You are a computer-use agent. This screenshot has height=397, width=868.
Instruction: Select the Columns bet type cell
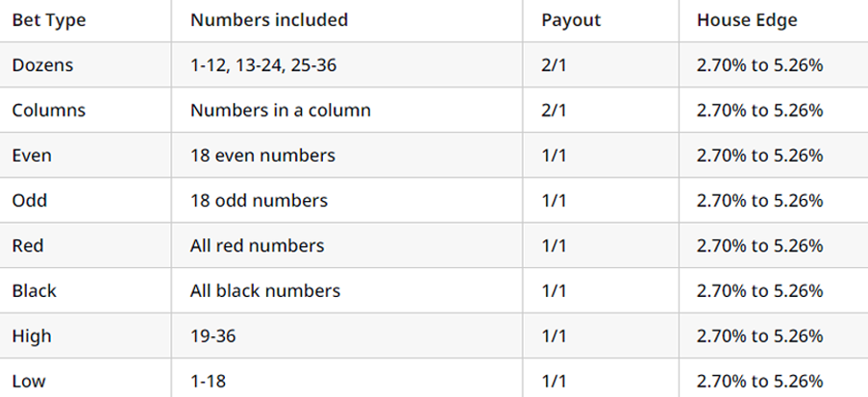coord(48,110)
